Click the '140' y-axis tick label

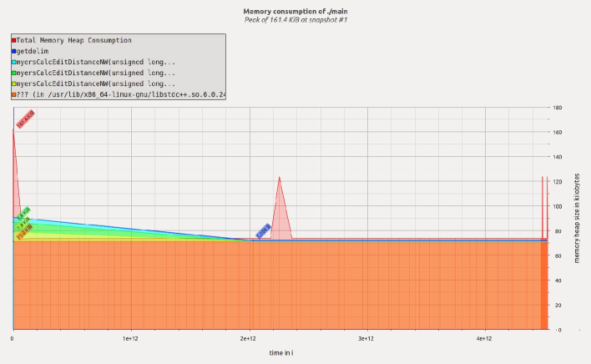click(558, 157)
